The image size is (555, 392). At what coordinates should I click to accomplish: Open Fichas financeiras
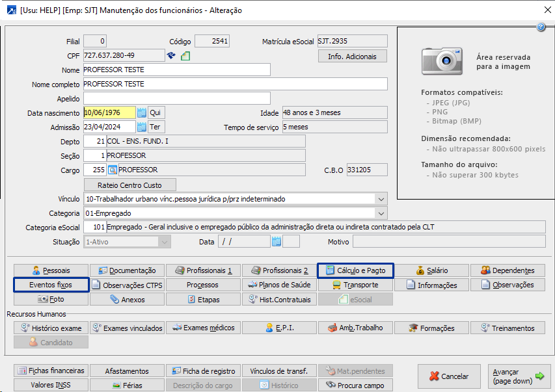[51, 371]
